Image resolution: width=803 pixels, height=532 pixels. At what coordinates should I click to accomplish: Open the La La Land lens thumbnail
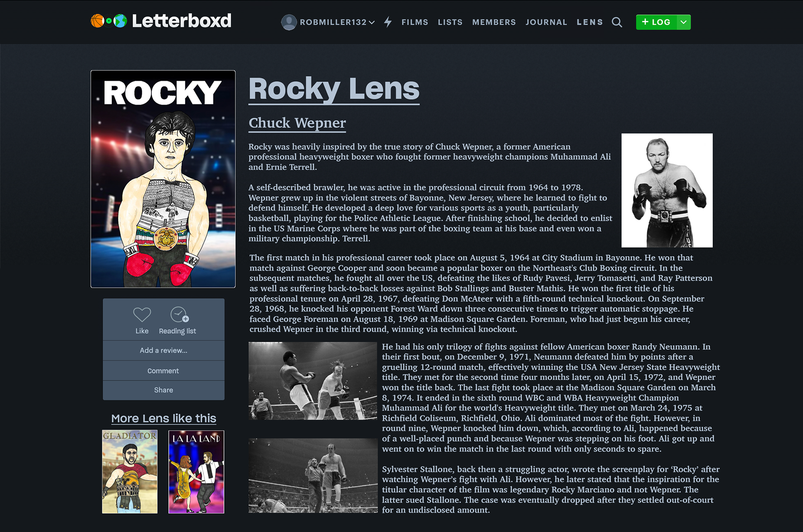pyautogui.click(x=196, y=472)
